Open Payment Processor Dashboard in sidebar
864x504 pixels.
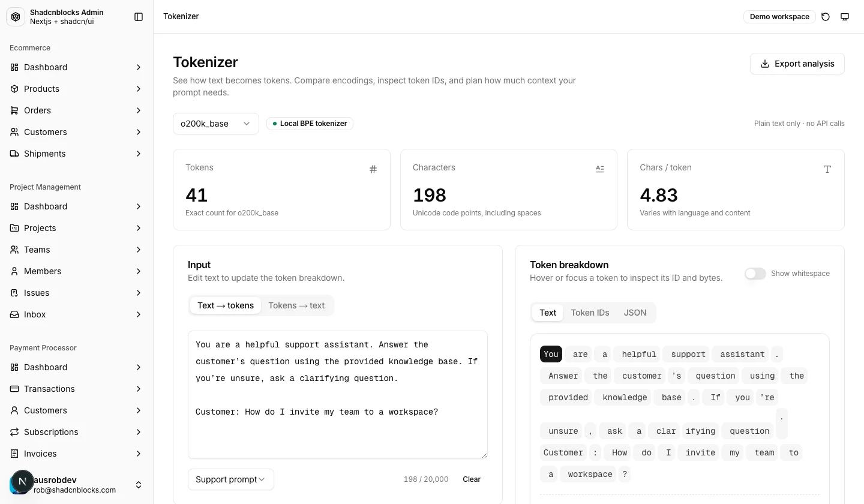click(x=77, y=367)
